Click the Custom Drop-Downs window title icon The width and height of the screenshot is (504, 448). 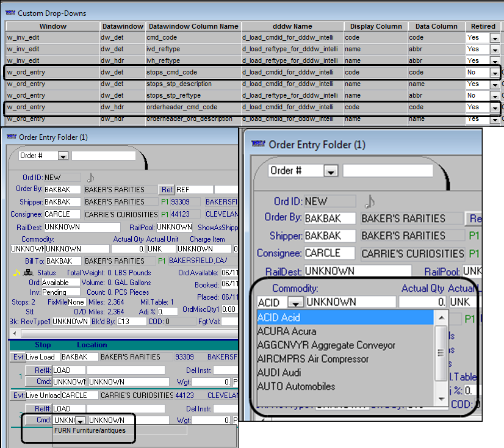point(10,13)
